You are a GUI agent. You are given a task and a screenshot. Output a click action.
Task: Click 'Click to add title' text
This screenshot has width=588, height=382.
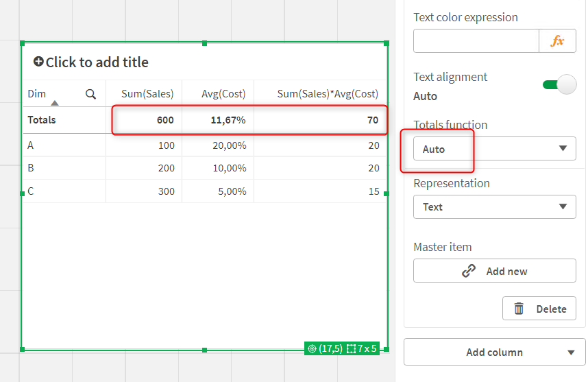click(x=97, y=62)
